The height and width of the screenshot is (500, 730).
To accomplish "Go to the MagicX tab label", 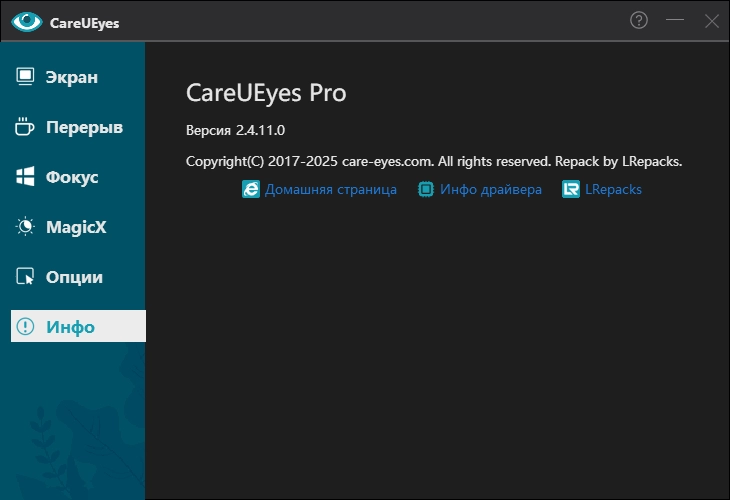I will 76,227.
